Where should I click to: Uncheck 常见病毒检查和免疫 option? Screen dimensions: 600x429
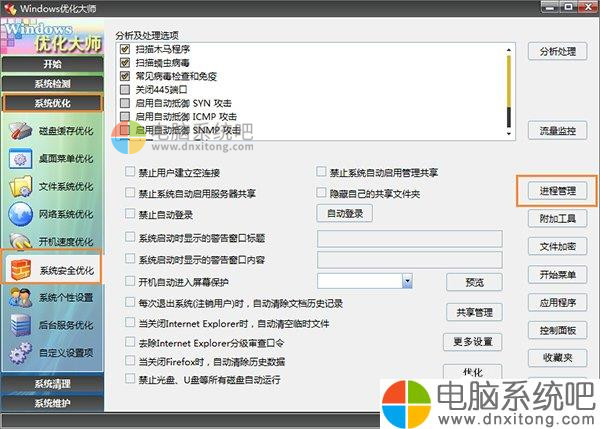[x=125, y=76]
